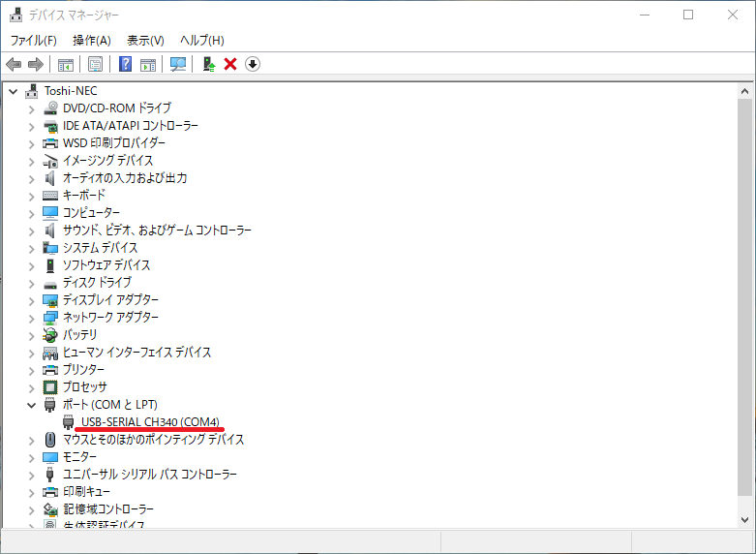Click the scrollbar up arrow
The width and height of the screenshot is (756, 554).
744,91
